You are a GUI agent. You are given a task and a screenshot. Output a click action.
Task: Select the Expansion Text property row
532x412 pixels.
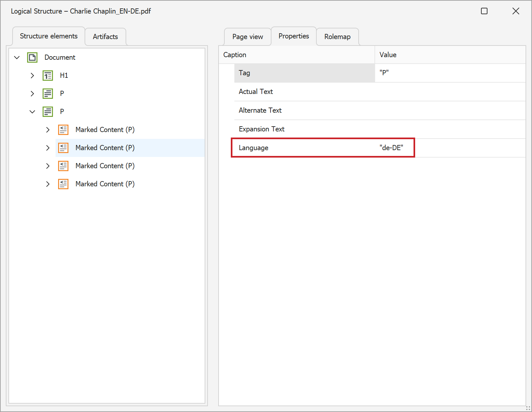coord(380,129)
